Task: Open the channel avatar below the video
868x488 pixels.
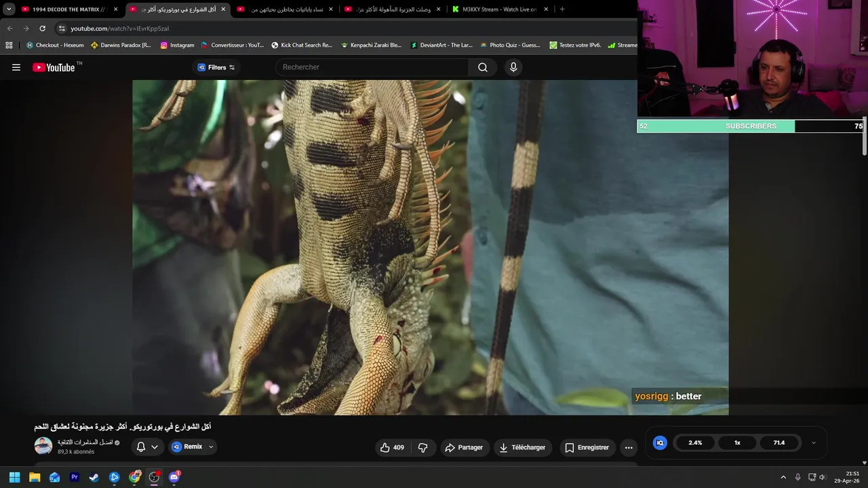Action: [x=43, y=446]
